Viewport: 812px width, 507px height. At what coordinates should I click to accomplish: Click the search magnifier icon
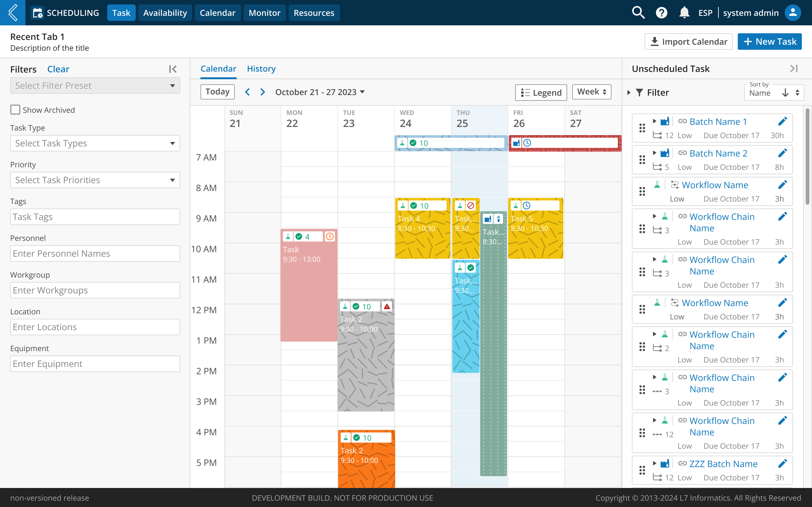[x=638, y=13]
